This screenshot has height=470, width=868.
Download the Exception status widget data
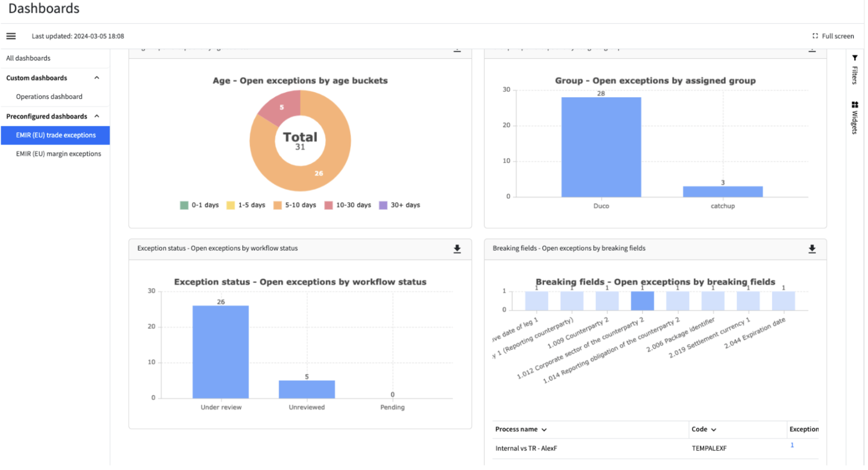[457, 249]
